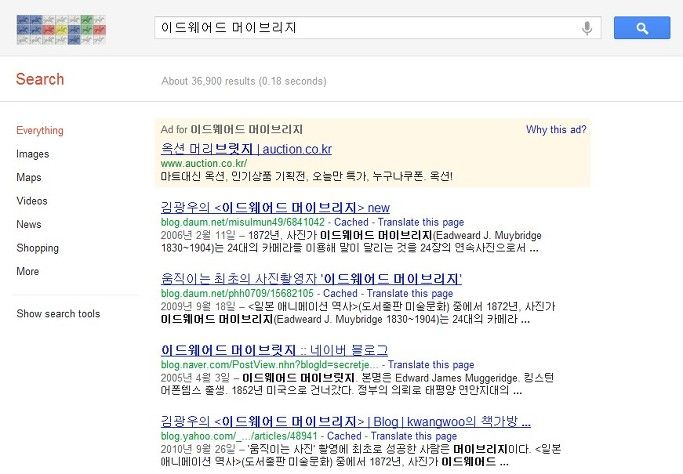683x474 pixels.
Task: Click the About 36,900 results text
Action: [x=244, y=81]
